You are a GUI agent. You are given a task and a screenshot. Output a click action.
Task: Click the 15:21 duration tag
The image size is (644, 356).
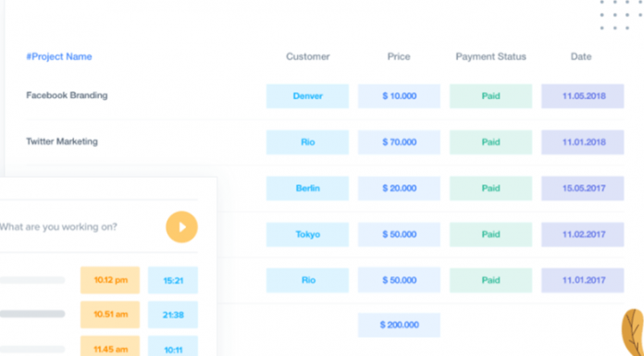(173, 280)
